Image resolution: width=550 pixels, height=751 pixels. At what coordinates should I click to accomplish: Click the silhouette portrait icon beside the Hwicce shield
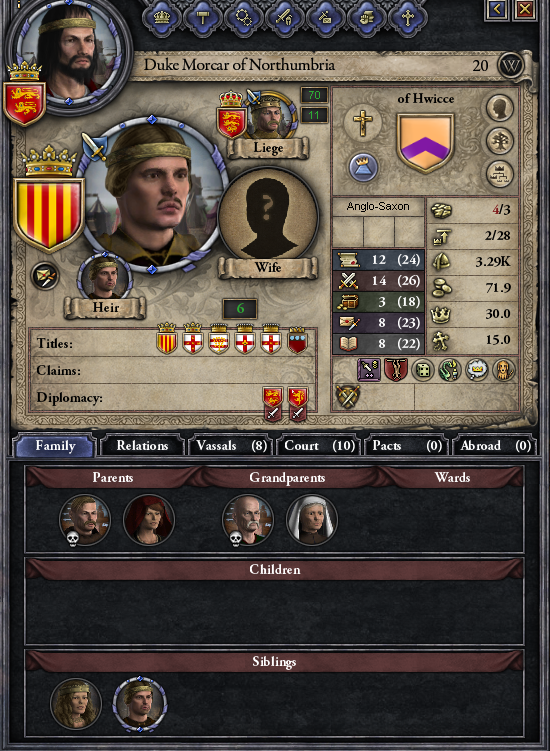(x=500, y=108)
